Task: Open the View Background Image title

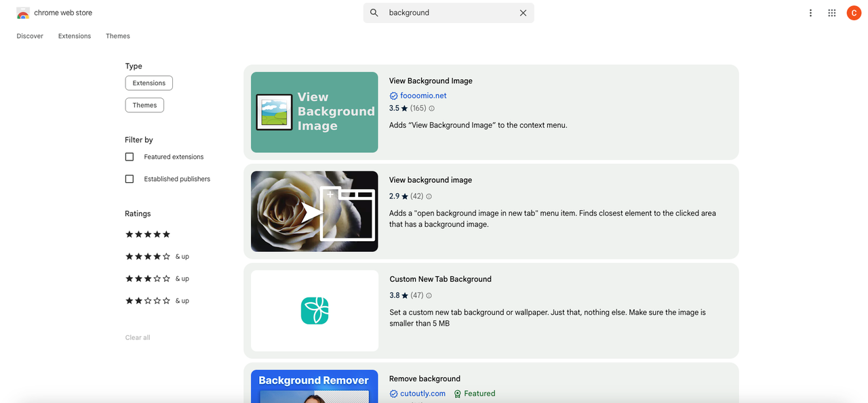Action: tap(431, 81)
